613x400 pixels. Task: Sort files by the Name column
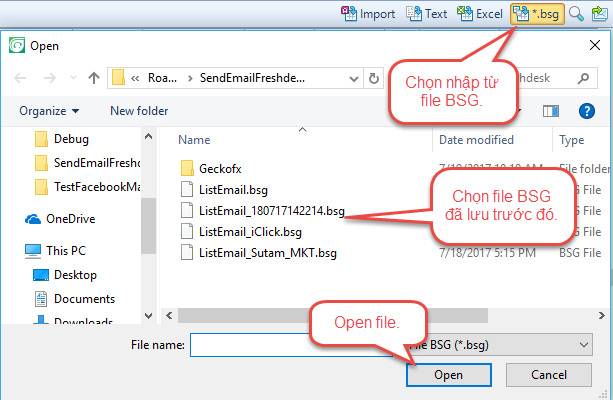(x=194, y=140)
